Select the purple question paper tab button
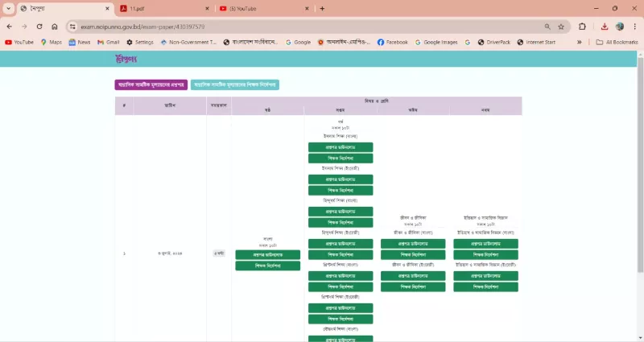The height and width of the screenshot is (342, 644). pyautogui.click(x=151, y=84)
